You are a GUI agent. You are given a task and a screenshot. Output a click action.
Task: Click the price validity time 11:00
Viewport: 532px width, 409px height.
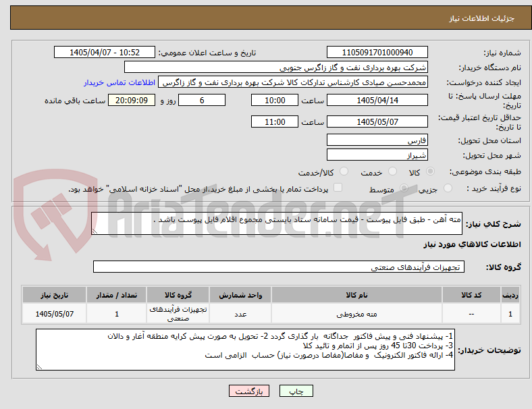[275, 121]
